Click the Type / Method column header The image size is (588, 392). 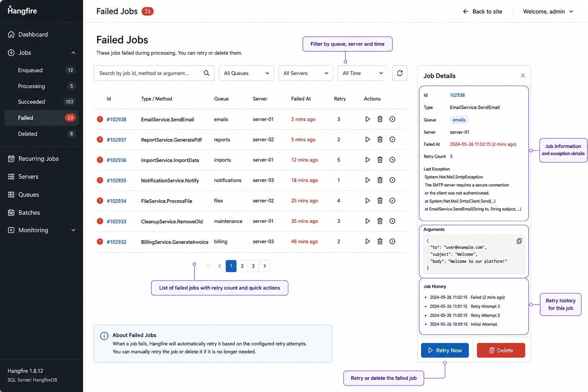(157, 99)
